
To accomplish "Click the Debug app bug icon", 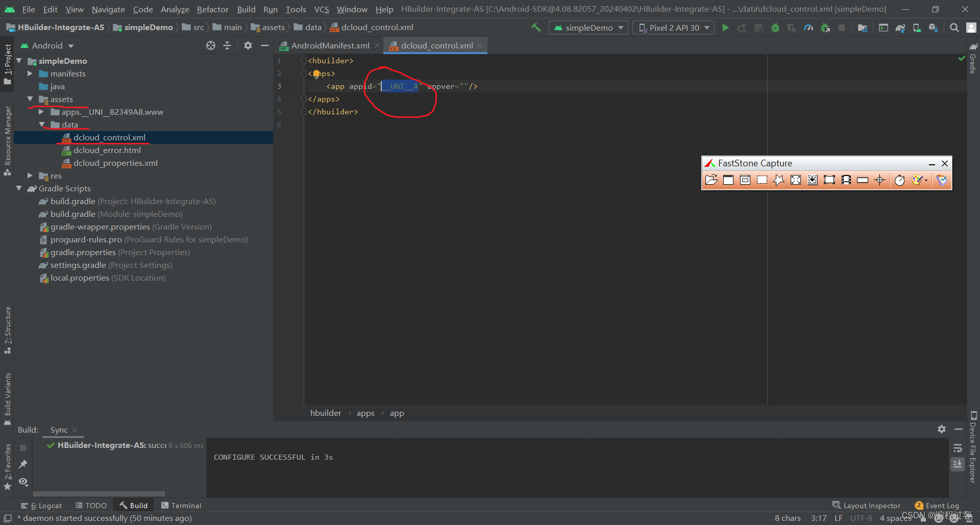I will [775, 28].
